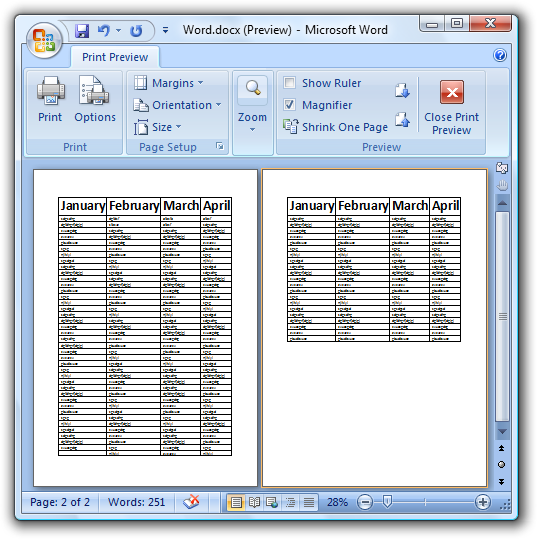This screenshot has height=539, width=537.
Task: Click double-up Previous Page browse button
Action: (x=502, y=448)
